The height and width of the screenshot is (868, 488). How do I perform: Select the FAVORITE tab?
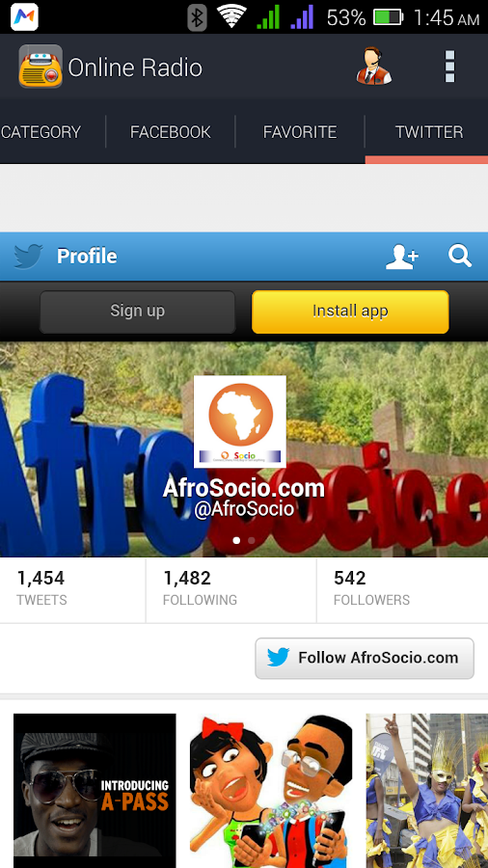[x=300, y=132]
